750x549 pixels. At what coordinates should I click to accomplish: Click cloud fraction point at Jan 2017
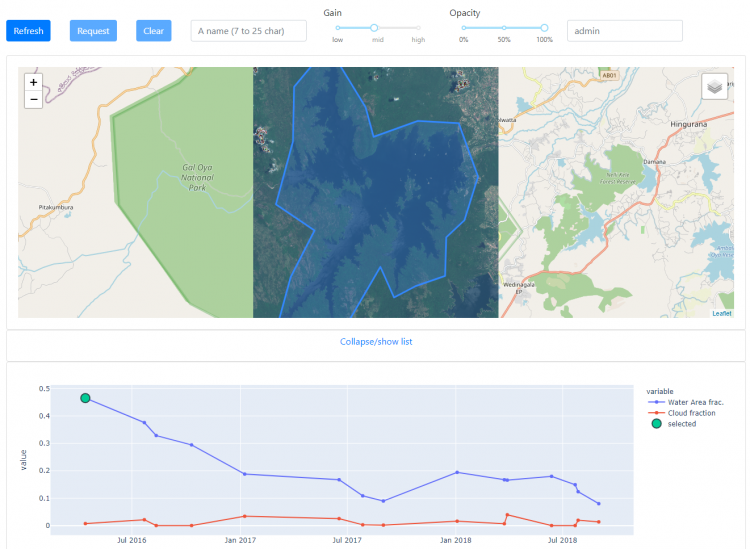(x=244, y=516)
